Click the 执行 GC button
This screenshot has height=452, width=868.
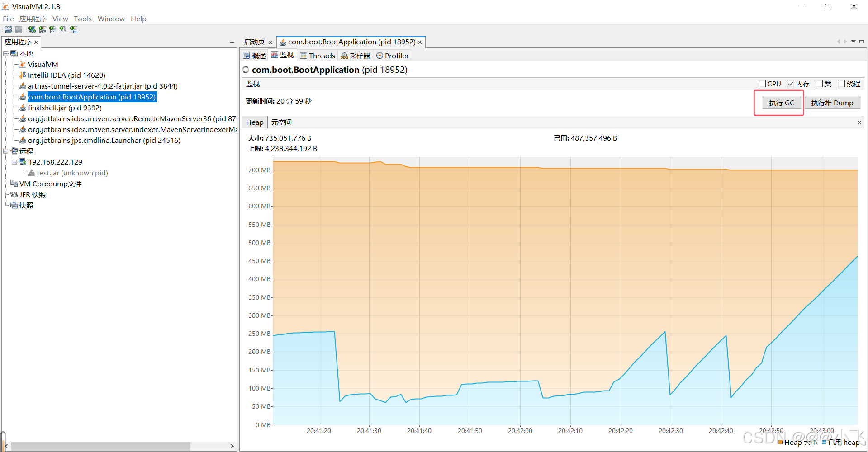tap(781, 103)
